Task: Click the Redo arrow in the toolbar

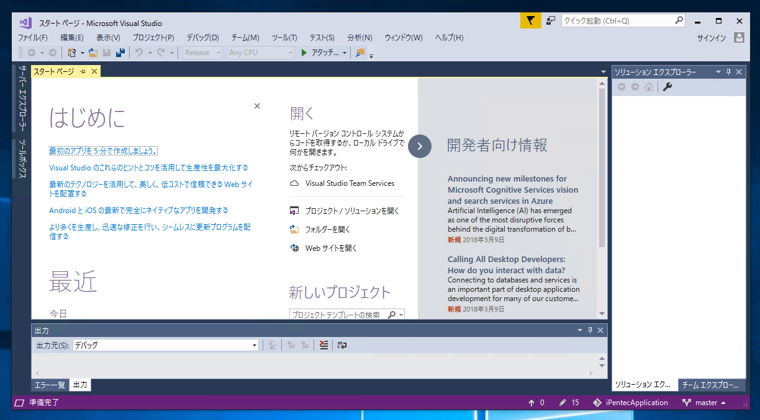Action: (x=161, y=52)
